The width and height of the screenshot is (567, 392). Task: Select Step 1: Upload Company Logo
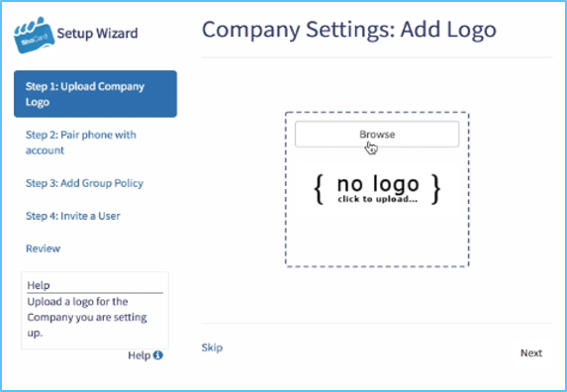(x=95, y=94)
